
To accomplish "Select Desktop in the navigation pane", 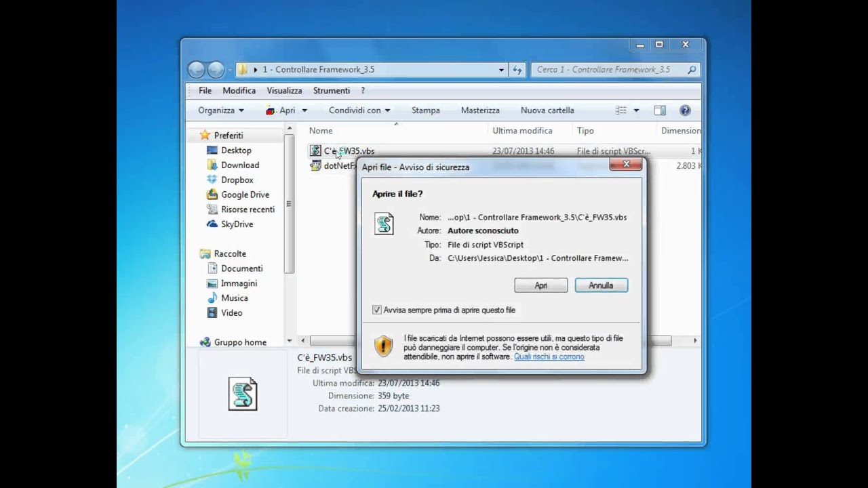I will point(236,150).
